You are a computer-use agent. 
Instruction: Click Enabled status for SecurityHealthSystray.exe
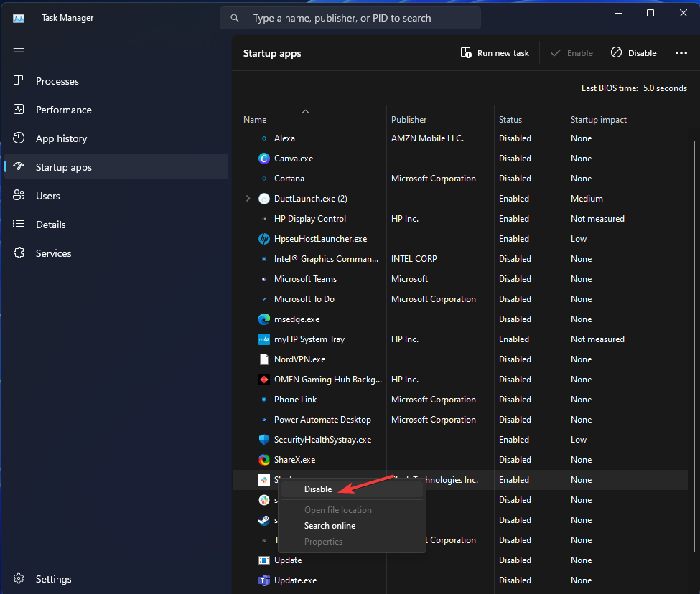click(x=514, y=440)
